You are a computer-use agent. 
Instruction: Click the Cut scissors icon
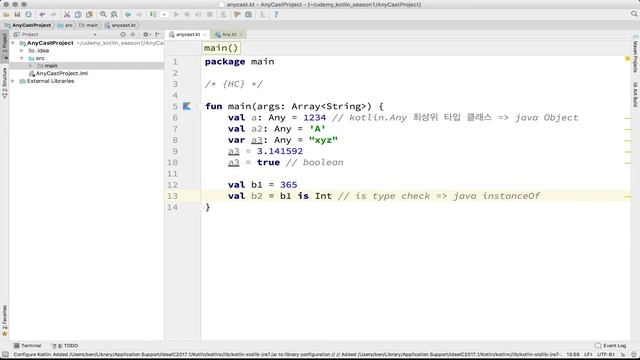(x=67, y=15)
